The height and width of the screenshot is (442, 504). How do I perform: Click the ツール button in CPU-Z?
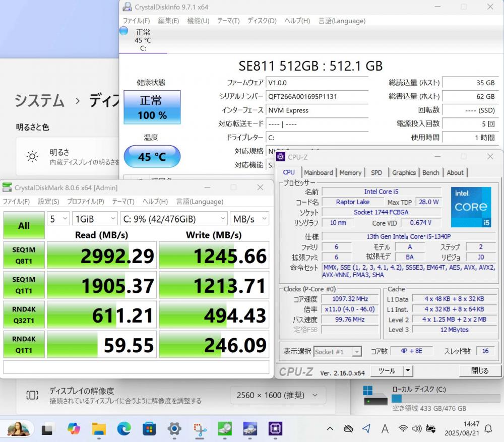click(x=387, y=370)
